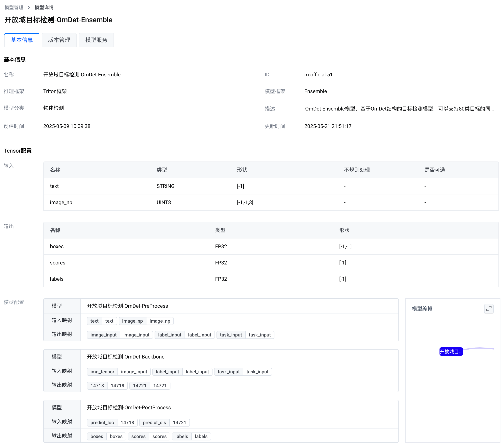The height and width of the screenshot is (444, 504).
Task: Click the input row named text
Action: [271, 186]
